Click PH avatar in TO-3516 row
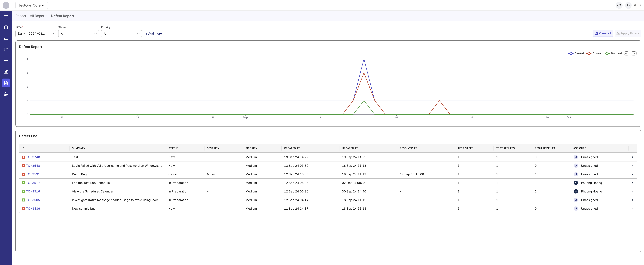The height and width of the screenshot is (265, 644). (x=576, y=191)
